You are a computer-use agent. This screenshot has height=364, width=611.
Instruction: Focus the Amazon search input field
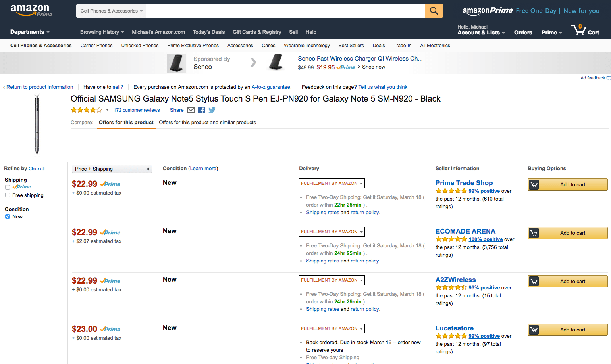tap(285, 11)
